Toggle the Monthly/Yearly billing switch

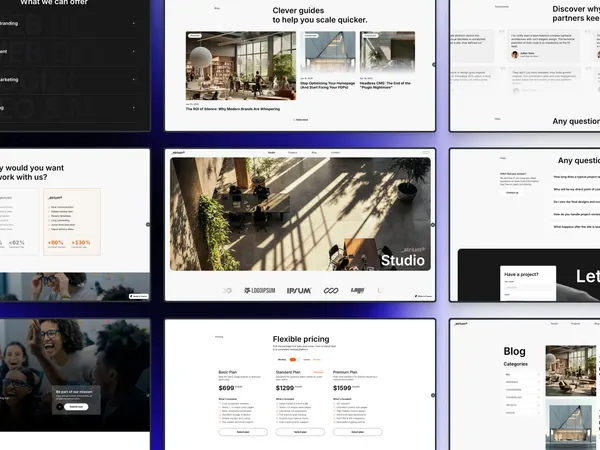point(293,360)
